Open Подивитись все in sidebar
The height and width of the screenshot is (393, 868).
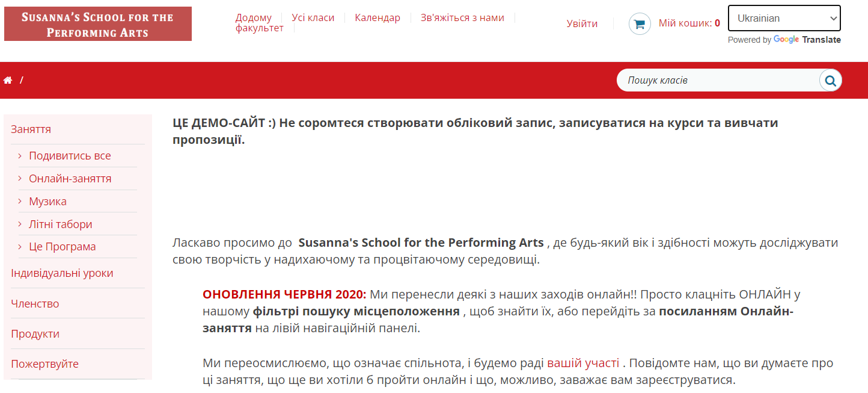(70, 156)
